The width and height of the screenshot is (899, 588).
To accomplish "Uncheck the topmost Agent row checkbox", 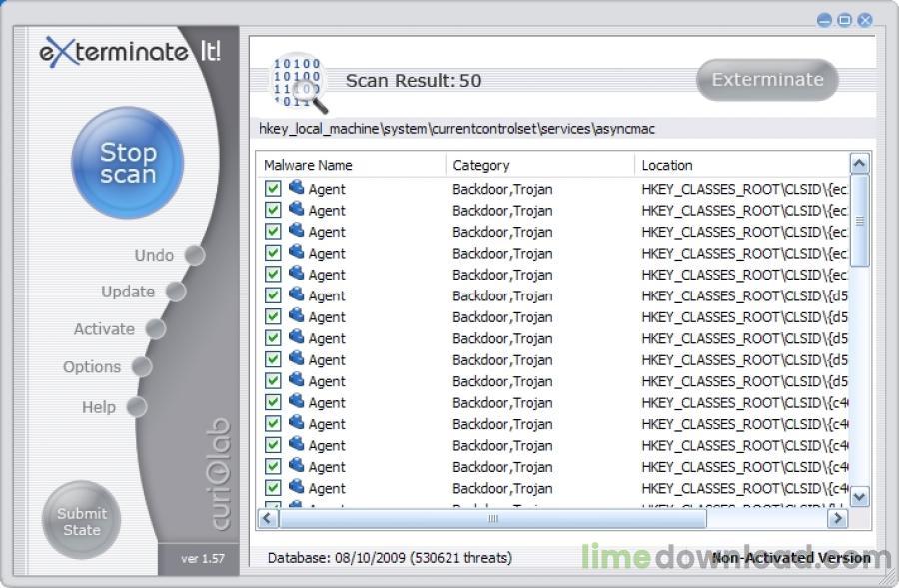I will pyautogui.click(x=273, y=189).
